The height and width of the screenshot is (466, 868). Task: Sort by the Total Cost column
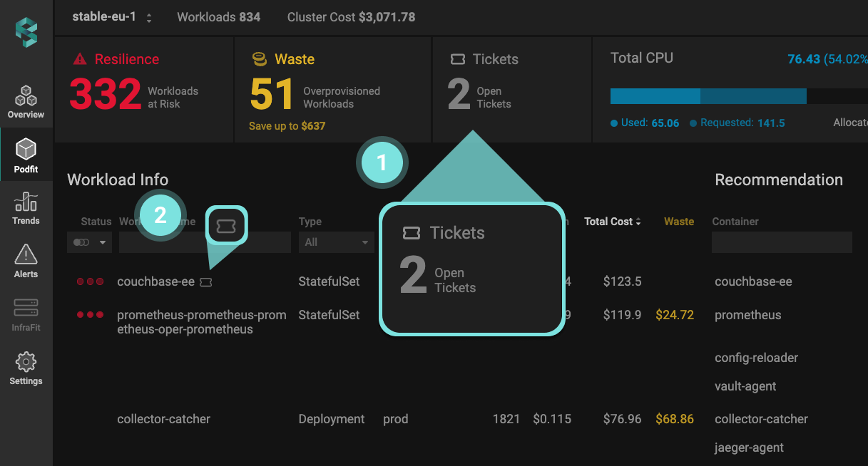coord(613,222)
